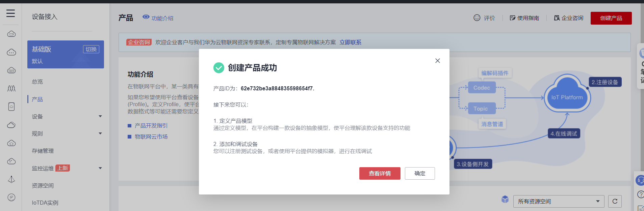Click red 企业咨询 tag in banner
The width and height of the screenshot is (644, 211).
coord(139,42)
